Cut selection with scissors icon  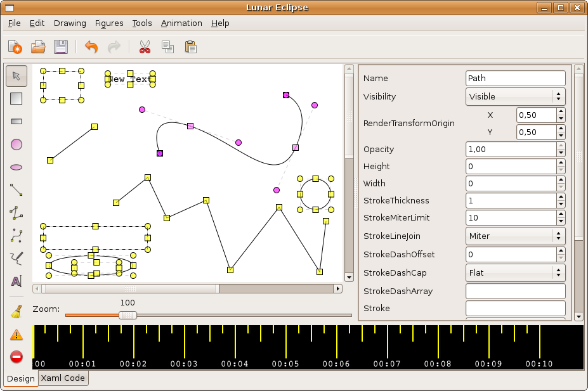(x=145, y=47)
